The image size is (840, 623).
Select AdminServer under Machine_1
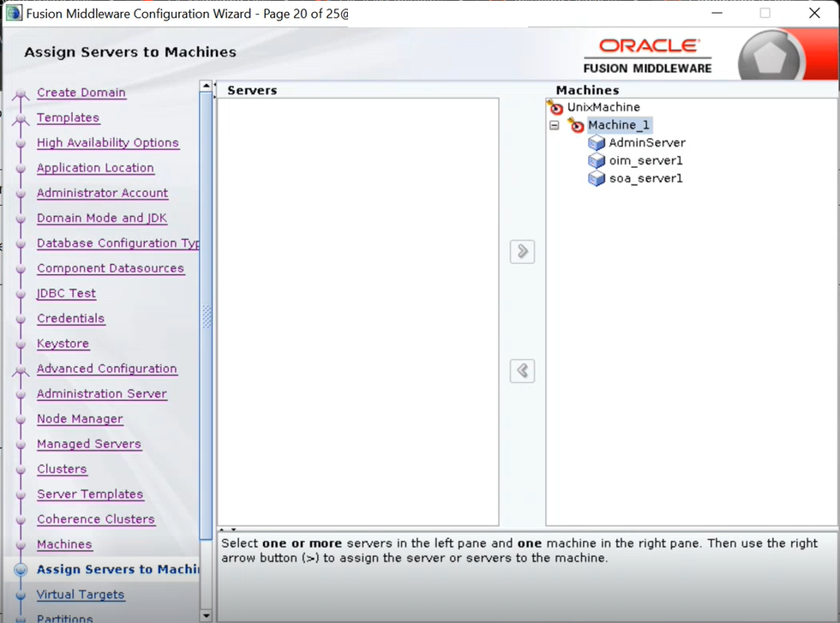point(647,142)
